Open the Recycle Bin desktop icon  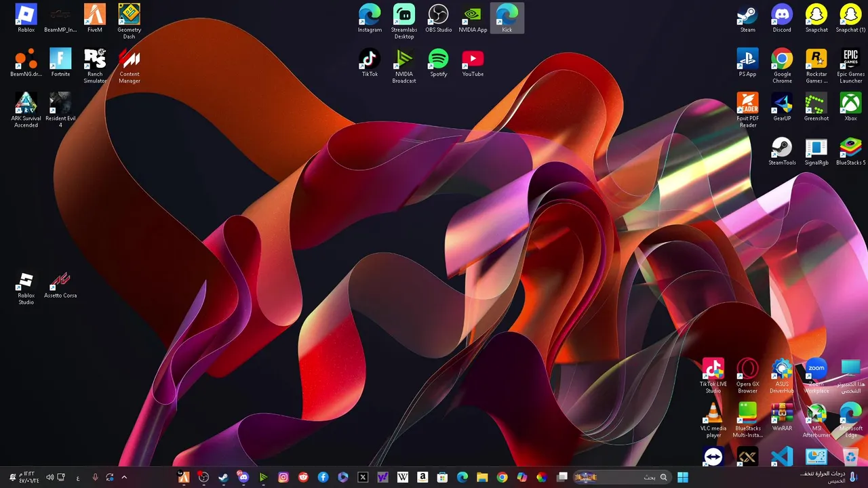(850, 455)
